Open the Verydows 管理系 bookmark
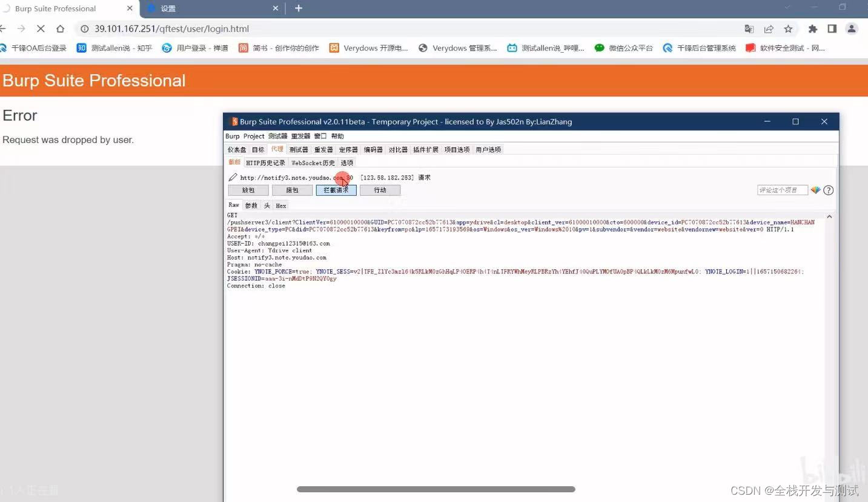868x502 pixels. (458, 48)
